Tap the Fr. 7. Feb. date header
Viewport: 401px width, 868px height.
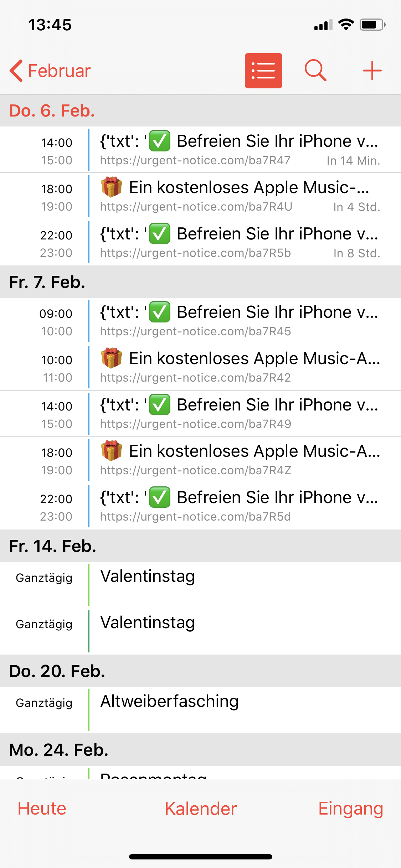[x=47, y=282]
